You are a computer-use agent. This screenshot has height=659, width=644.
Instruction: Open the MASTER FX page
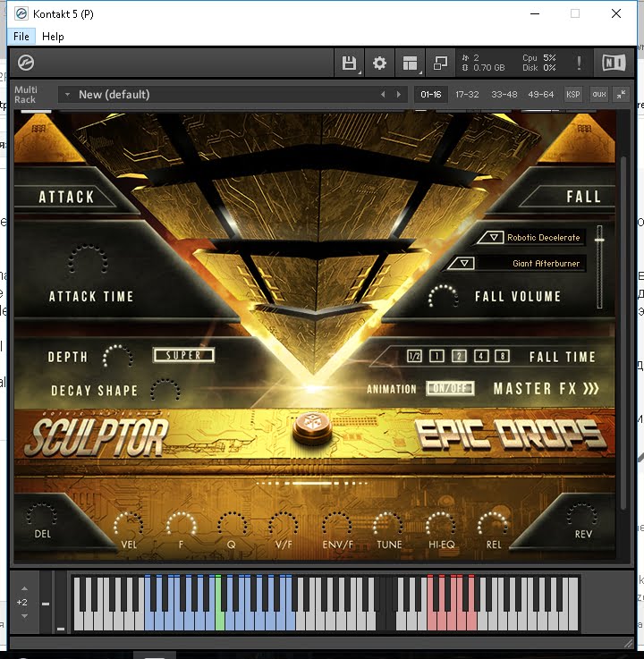[x=546, y=389]
